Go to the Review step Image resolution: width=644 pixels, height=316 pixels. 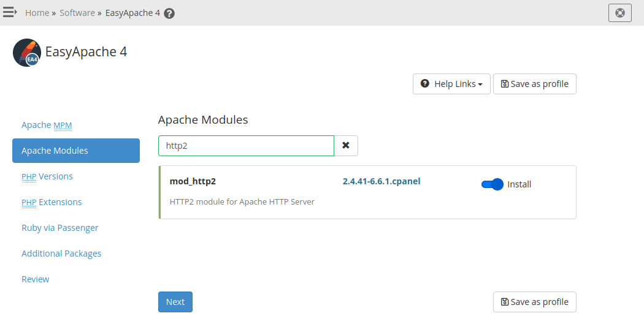tap(36, 279)
